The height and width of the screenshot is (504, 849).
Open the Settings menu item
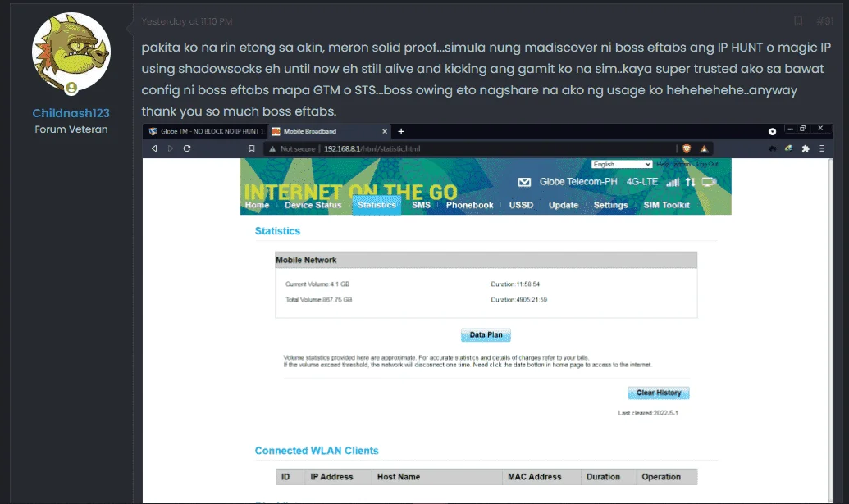point(610,205)
